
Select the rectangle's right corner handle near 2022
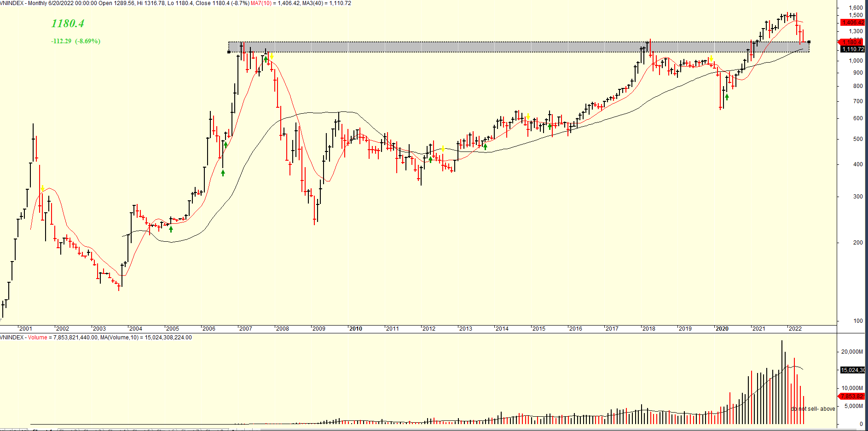coord(809,42)
